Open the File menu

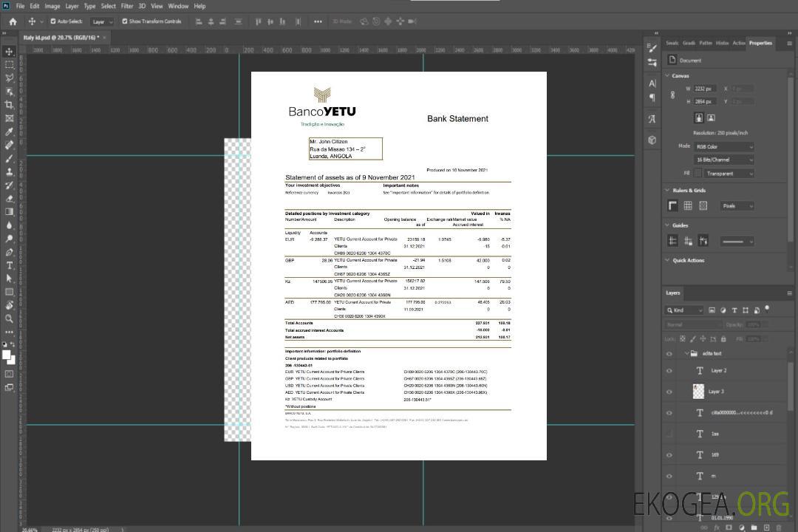pos(20,6)
